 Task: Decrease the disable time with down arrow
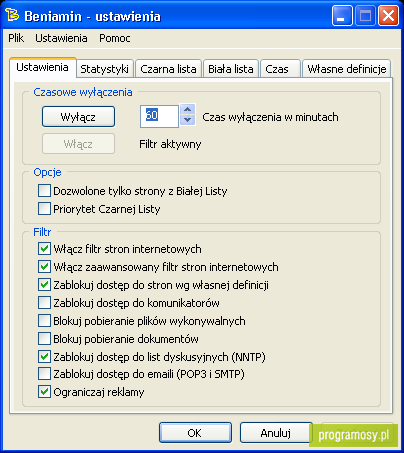click(188, 120)
